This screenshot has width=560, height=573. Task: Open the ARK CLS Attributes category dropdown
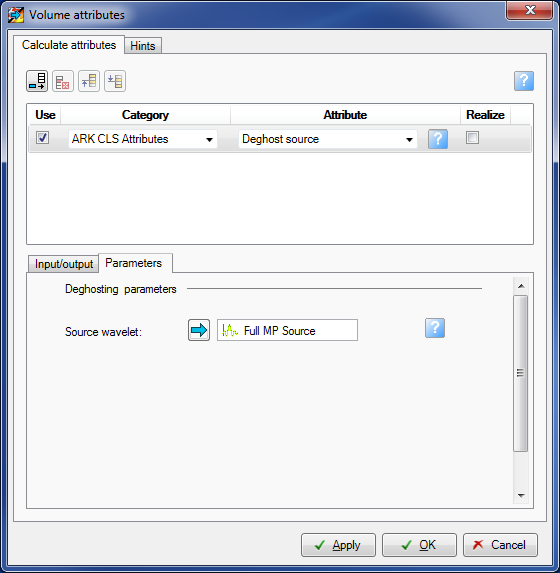(143, 139)
